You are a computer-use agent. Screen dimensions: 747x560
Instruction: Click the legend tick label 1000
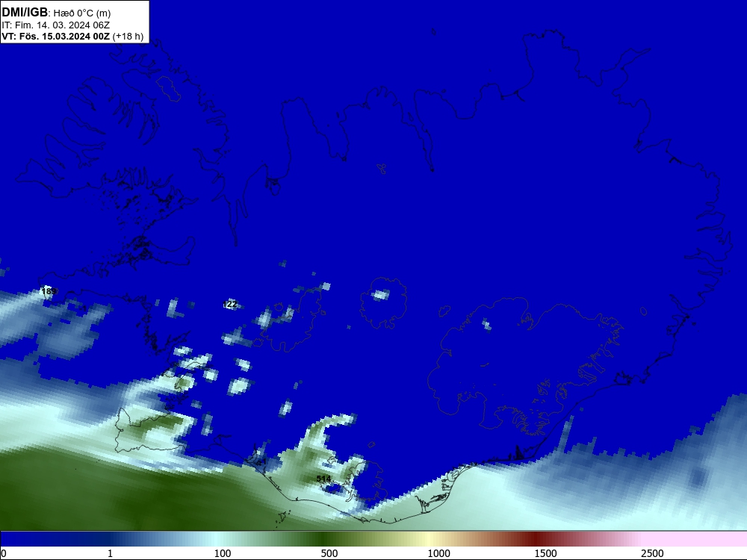coord(438,553)
